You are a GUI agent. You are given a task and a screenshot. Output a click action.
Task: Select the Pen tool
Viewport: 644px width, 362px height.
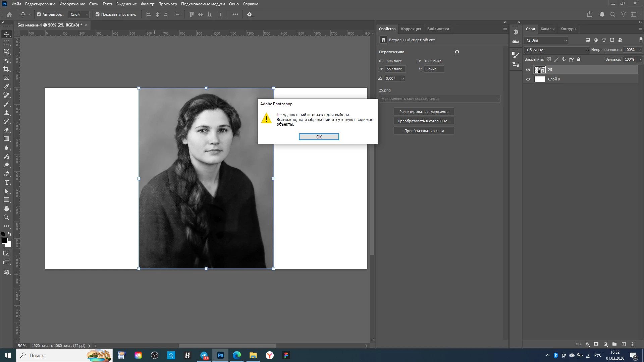(x=6, y=174)
